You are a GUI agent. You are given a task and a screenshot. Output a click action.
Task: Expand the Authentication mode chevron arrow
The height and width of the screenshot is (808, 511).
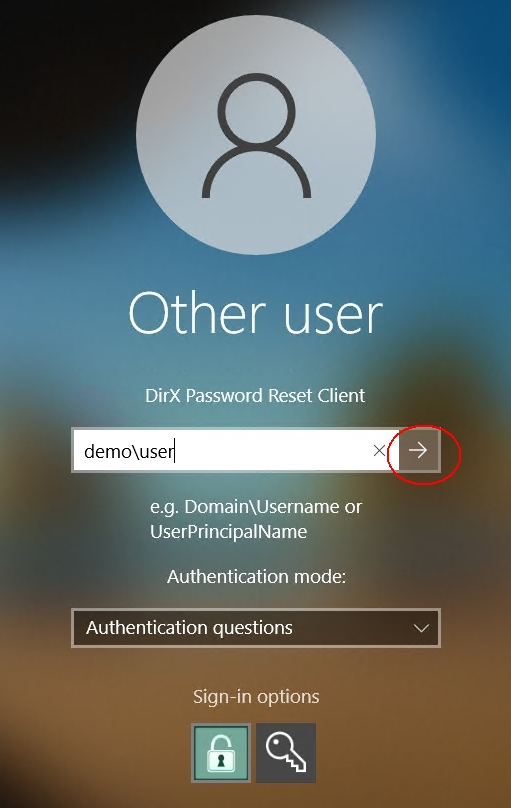421,628
